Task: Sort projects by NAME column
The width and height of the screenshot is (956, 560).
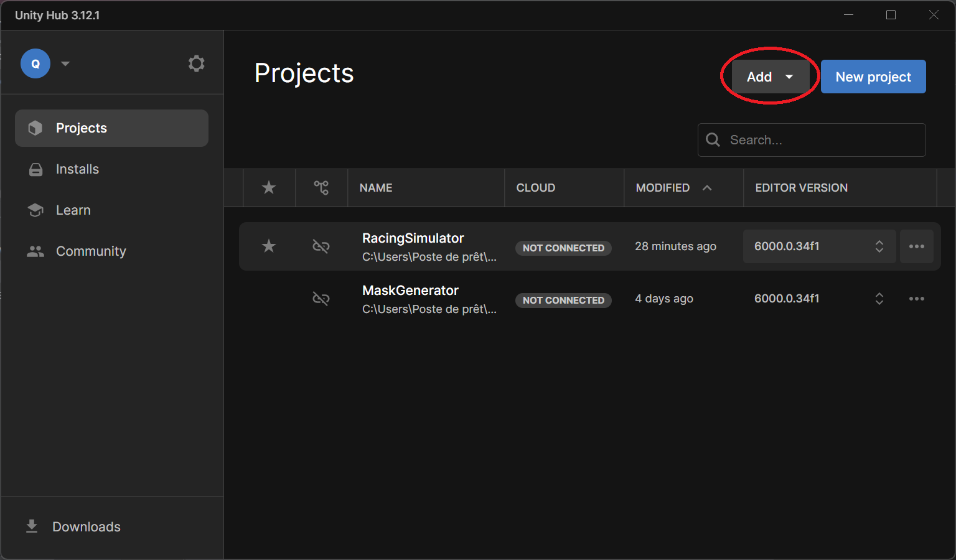Action: (x=376, y=188)
